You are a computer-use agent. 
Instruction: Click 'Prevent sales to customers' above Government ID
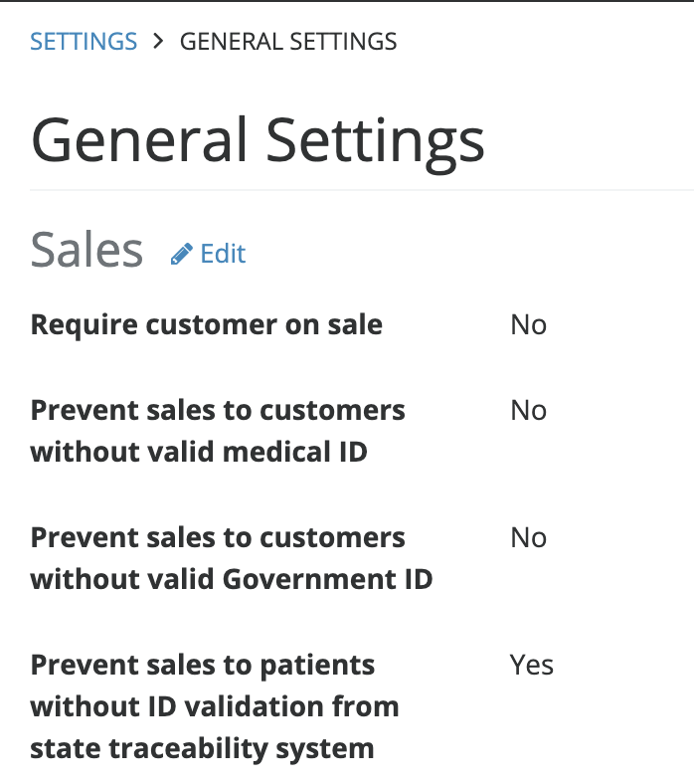tap(218, 537)
